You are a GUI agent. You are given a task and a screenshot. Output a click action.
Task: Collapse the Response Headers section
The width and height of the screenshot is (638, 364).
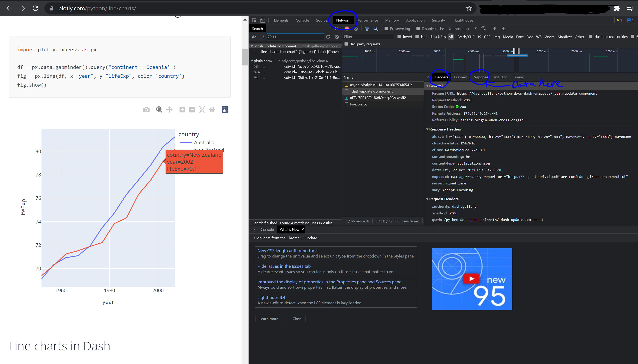point(427,129)
